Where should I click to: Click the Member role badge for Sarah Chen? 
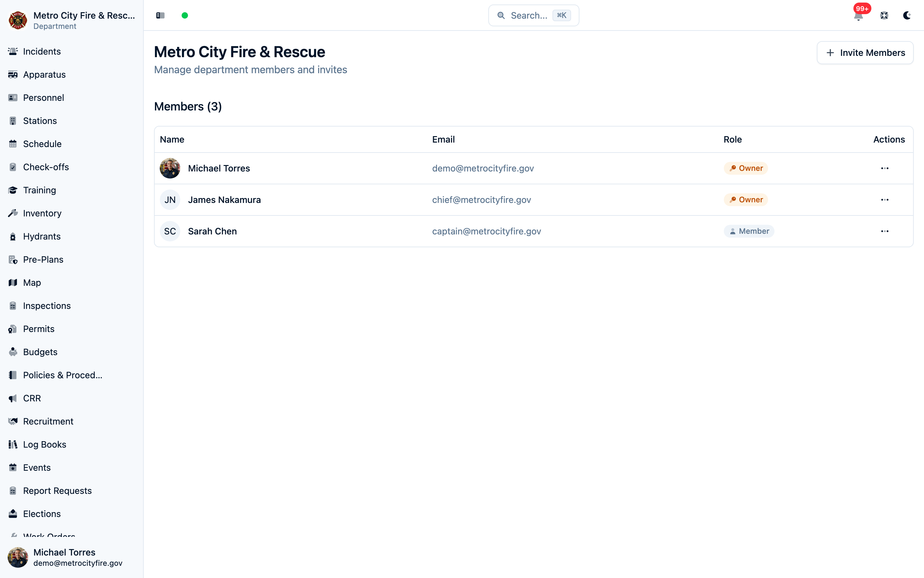click(x=749, y=231)
